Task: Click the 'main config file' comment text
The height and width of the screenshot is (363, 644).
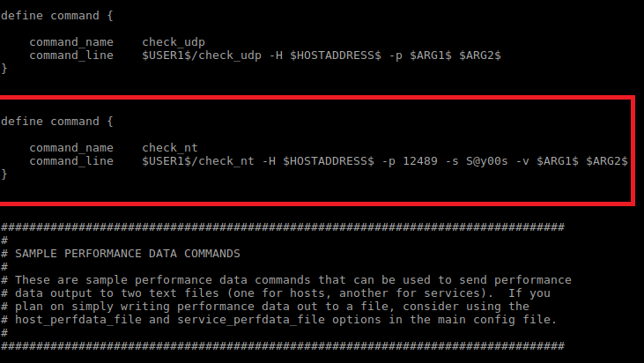Action: pyautogui.click(x=504, y=320)
